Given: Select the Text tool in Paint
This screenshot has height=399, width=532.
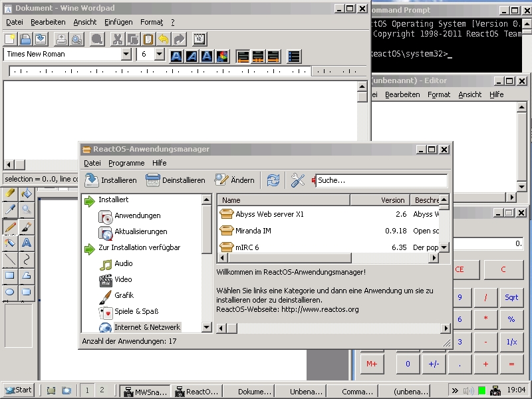Looking at the screenshot, I should [27, 243].
